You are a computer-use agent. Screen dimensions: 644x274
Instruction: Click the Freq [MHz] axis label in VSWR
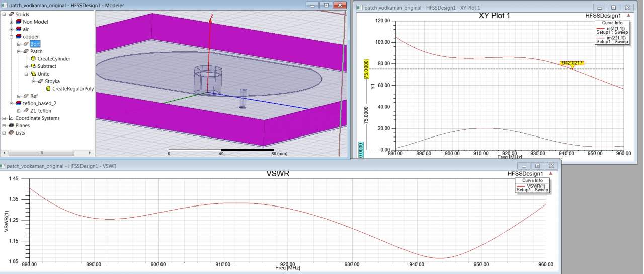[x=288, y=268]
